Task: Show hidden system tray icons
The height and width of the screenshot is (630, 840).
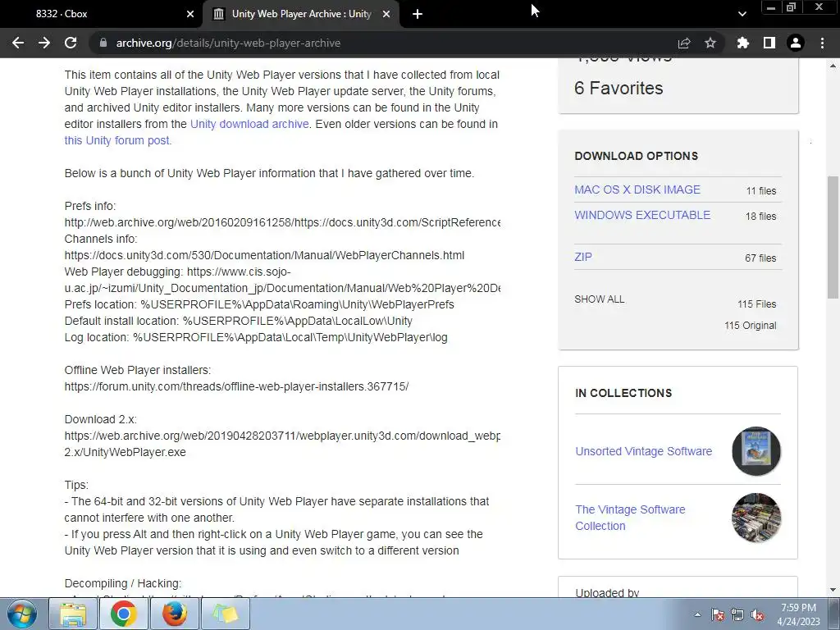Action: click(x=697, y=614)
